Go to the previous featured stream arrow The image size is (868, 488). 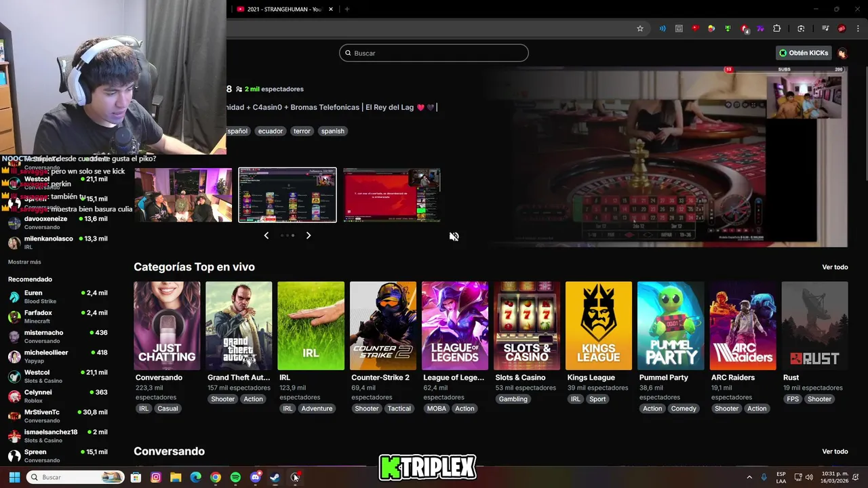pos(266,235)
